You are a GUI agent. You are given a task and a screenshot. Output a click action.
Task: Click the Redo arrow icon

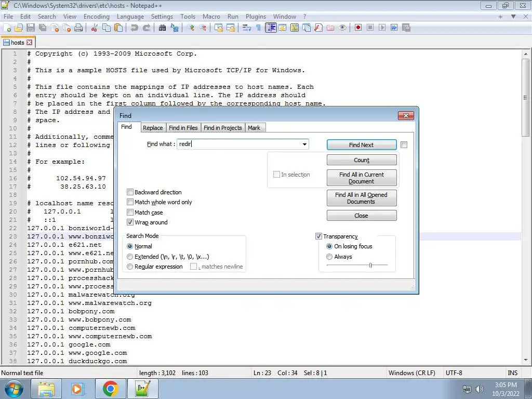147,28
